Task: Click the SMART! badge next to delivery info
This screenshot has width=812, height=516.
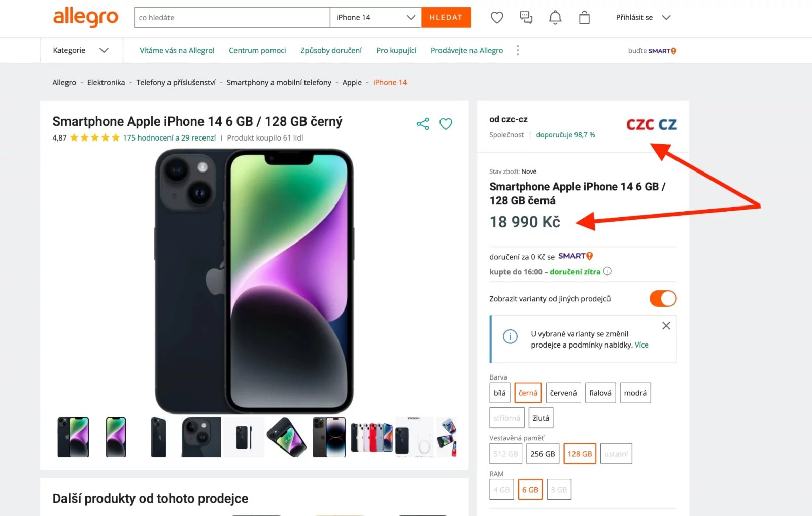Action: 574,256
